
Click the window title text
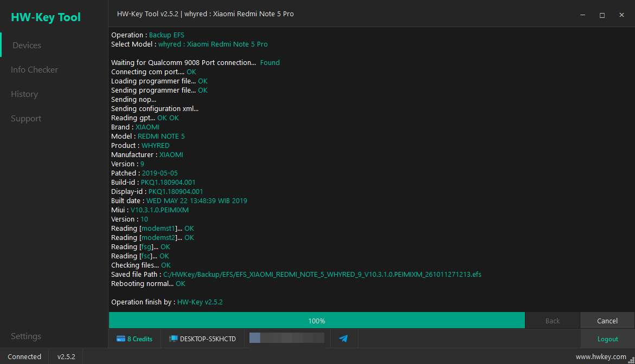(206, 14)
